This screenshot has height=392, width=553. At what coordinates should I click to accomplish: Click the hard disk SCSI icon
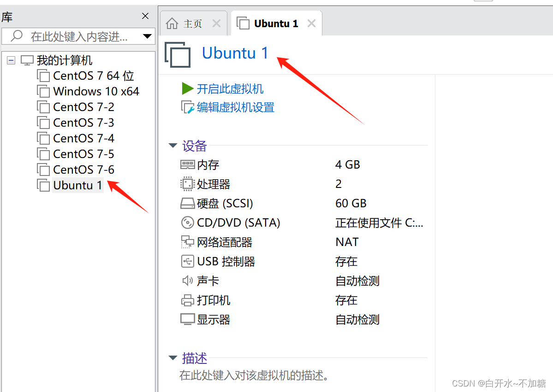pos(187,203)
